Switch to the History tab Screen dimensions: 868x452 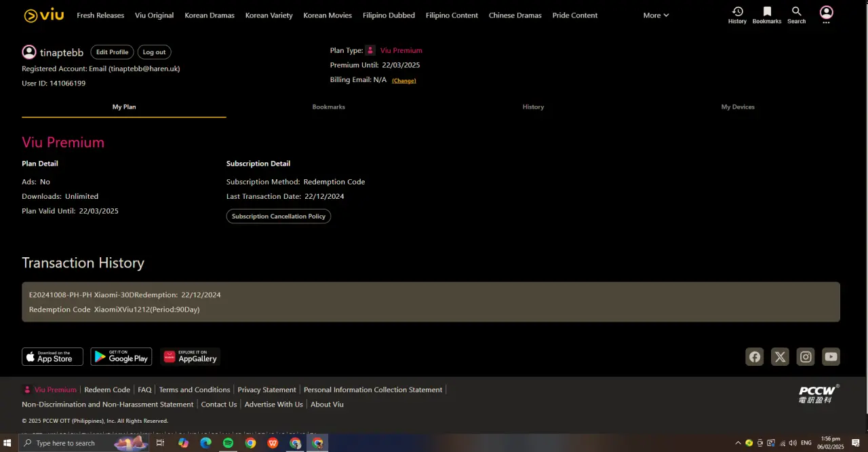point(533,107)
